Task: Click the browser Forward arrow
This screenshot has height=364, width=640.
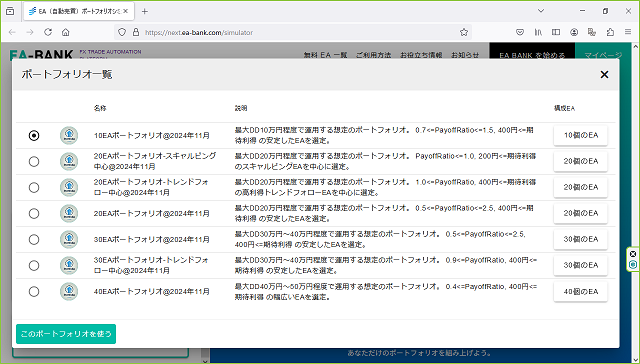Action: point(30,32)
